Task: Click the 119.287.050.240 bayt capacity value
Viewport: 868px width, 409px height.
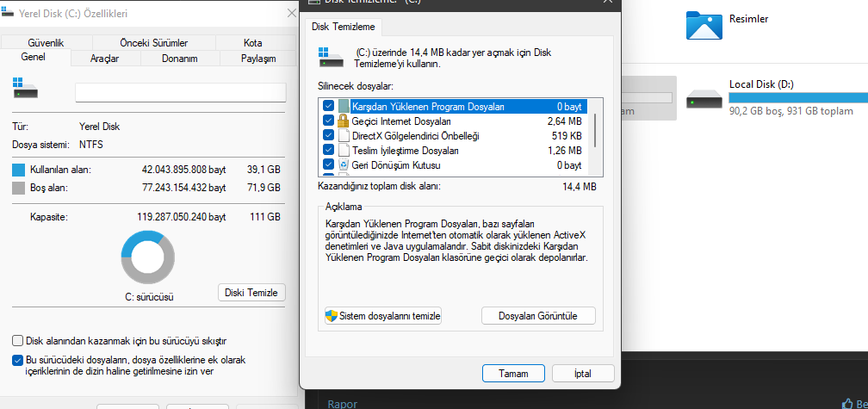Action: 181,217
